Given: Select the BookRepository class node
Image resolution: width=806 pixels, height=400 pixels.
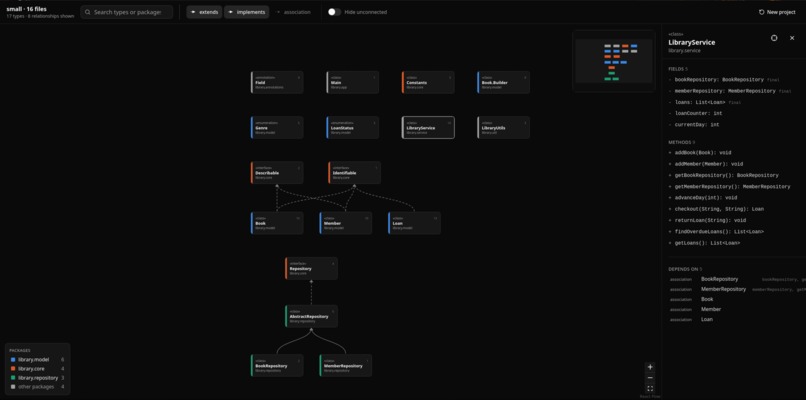Looking at the screenshot, I should pyautogui.click(x=277, y=366).
